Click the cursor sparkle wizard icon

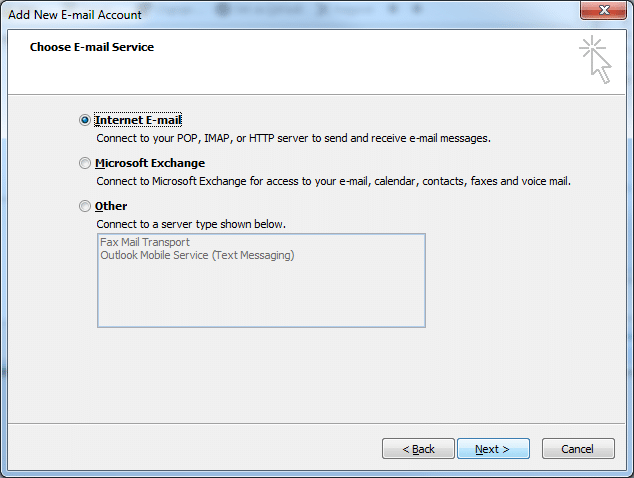coord(595,60)
